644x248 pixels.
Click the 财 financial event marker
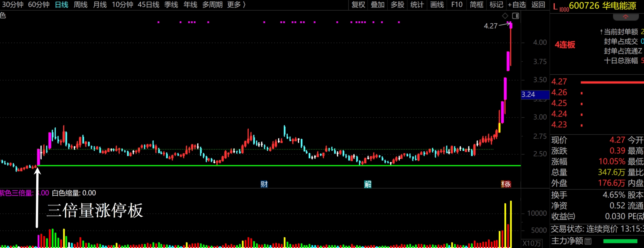pos(264,184)
